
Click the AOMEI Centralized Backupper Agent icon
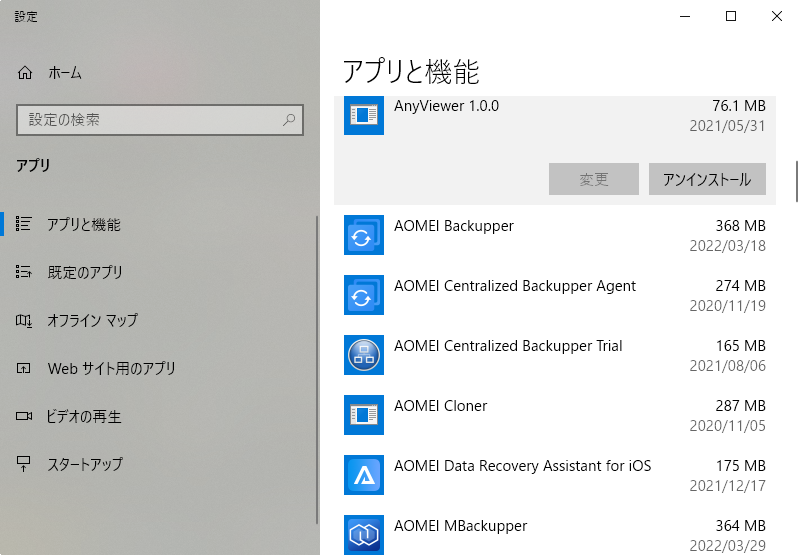tap(364, 295)
